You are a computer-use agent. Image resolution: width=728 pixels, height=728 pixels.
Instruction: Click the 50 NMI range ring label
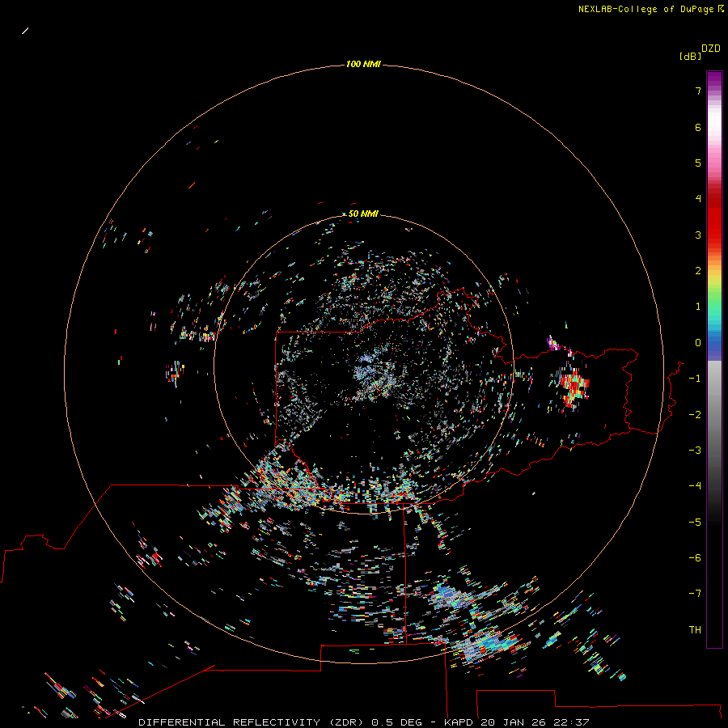[x=363, y=214]
